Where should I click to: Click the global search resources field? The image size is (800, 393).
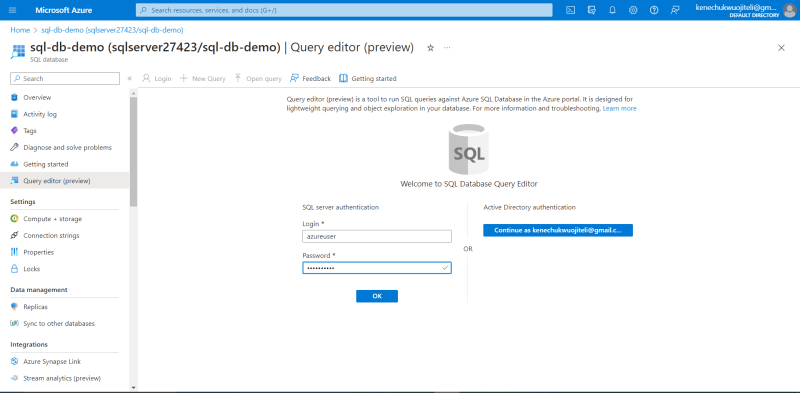[344, 10]
